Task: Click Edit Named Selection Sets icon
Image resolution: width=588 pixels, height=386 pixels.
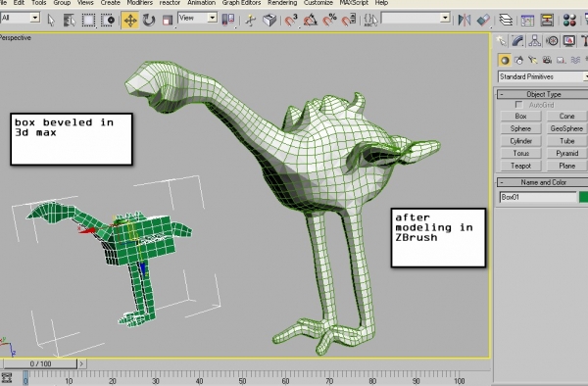Action: pyautogui.click(x=370, y=20)
